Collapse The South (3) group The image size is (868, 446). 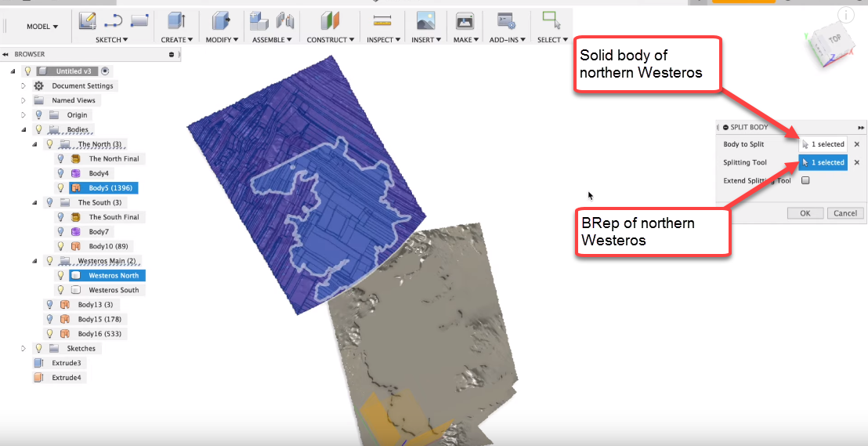click(x=34, y=202)
